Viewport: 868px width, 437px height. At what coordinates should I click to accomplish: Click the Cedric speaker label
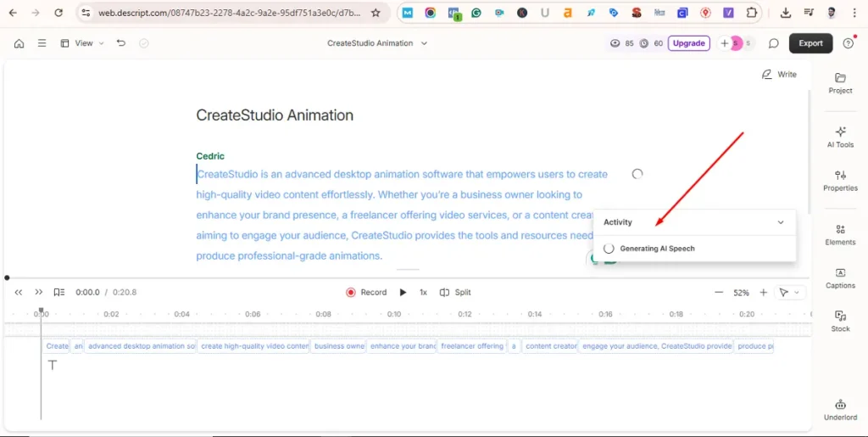point(210,156)
